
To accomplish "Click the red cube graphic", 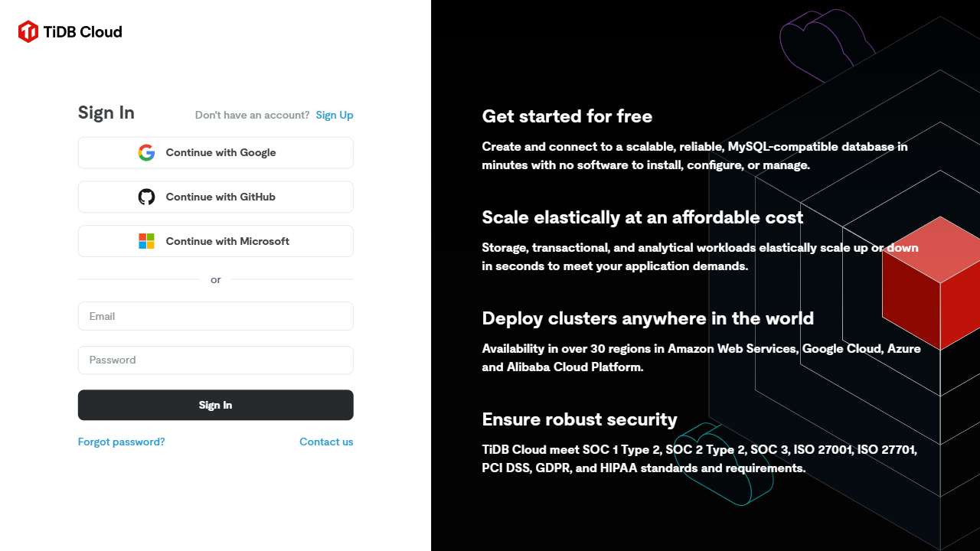I will click(x=932, y=283).
